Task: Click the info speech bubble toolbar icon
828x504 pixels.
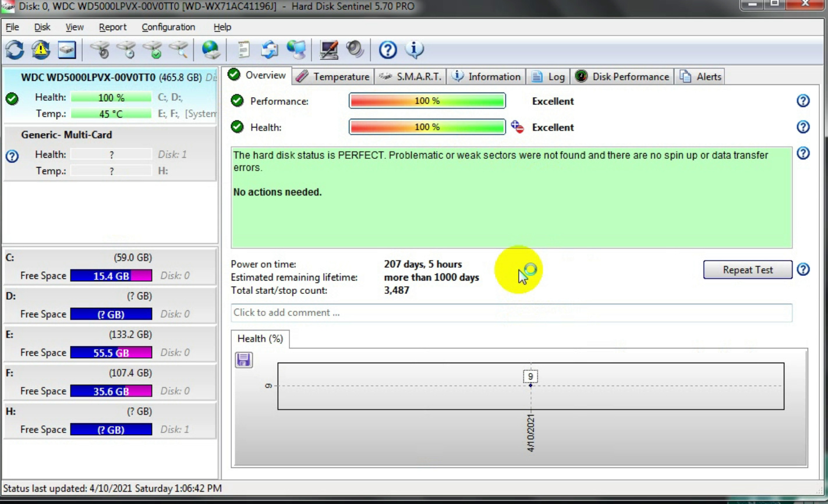Action: [x=415, y=50]
